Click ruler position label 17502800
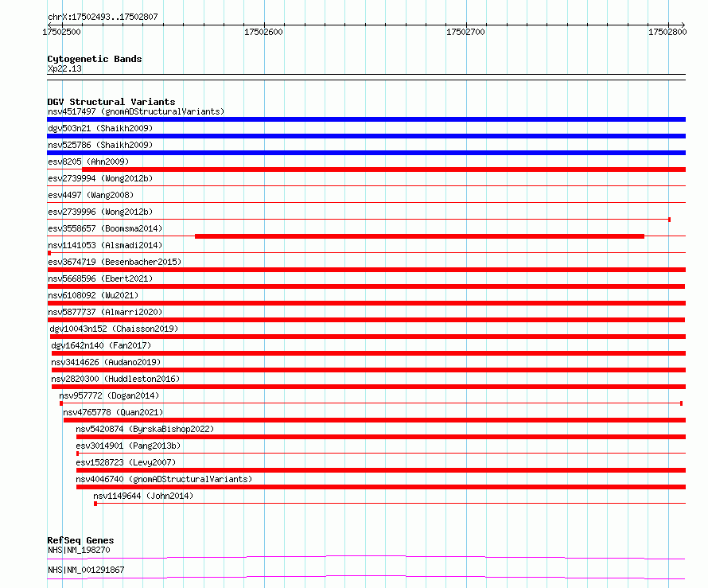Image resolution: width=708 pixels, height=588 pixels. point(667,32)
